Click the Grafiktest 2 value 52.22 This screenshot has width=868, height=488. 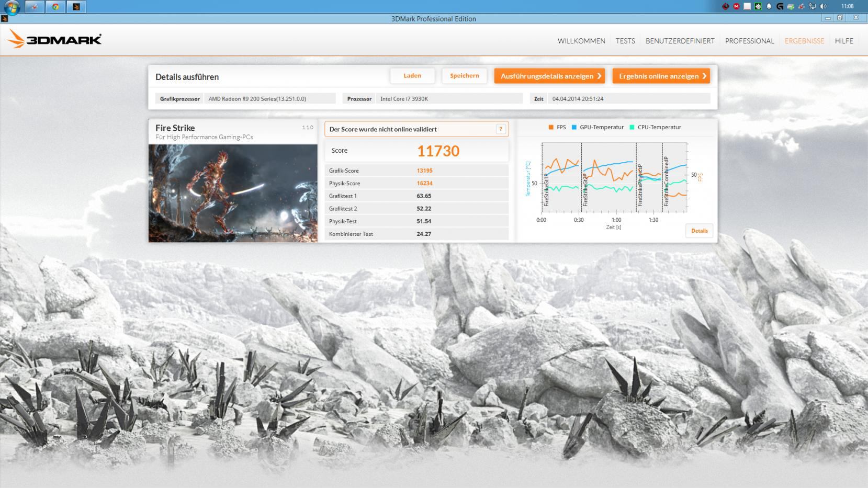pyautogui.click(x=424, y=208)
